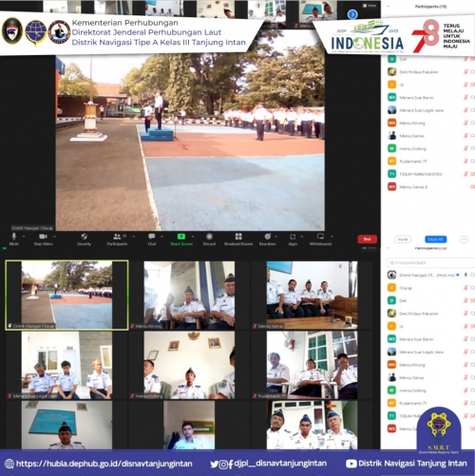Toggle muted mic for Menou Samas in upper list
Screen dimensions: 475x476
[x=465, y=136]
